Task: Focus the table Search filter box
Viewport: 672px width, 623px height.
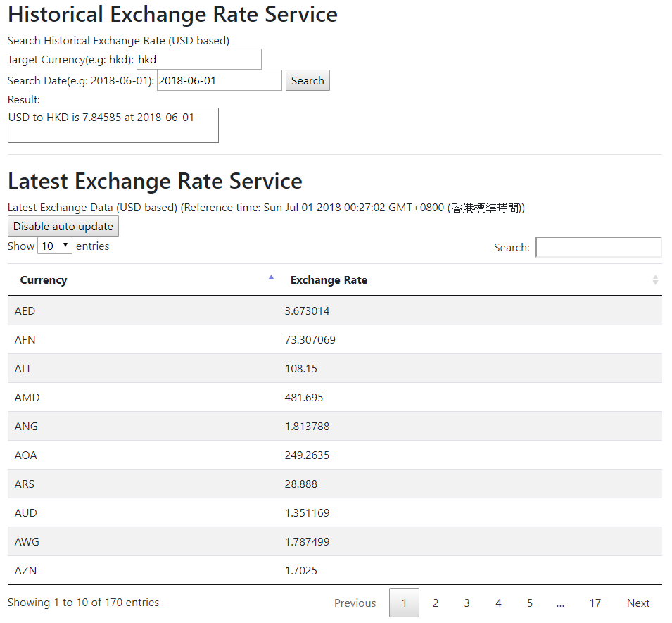Action: point(598,247)
